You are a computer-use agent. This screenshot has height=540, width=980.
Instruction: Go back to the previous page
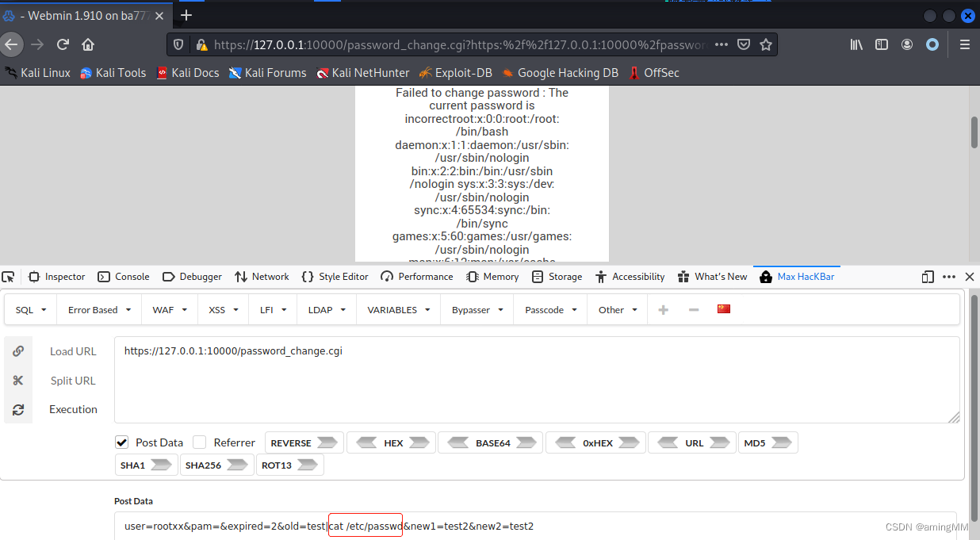click(x=11, y=44)
